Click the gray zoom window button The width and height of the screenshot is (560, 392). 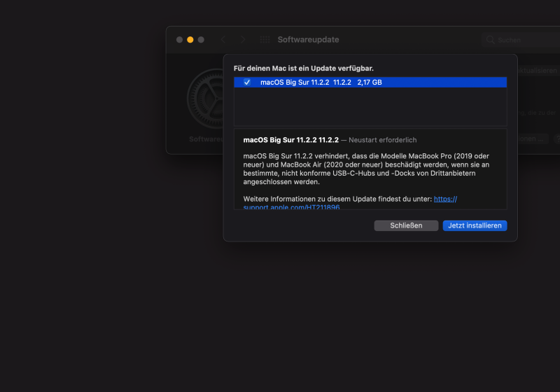click(201, 40)
